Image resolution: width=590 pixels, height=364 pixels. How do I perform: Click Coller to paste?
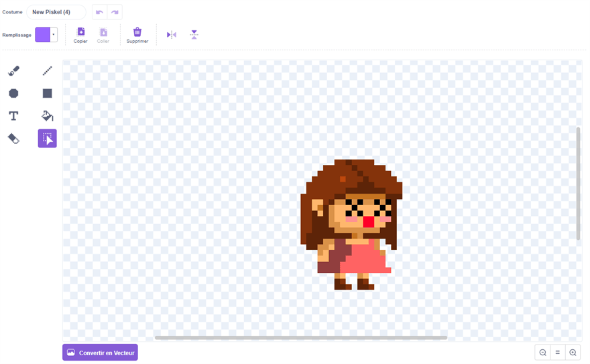pos(103,36)
